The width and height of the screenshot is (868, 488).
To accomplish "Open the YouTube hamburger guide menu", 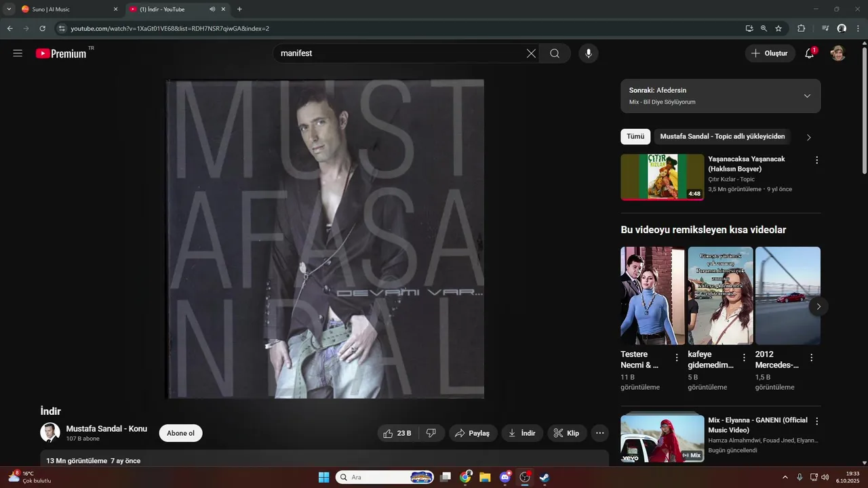I will (x=18, y=54).
